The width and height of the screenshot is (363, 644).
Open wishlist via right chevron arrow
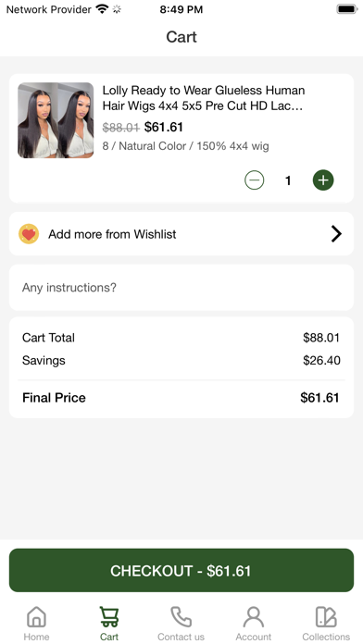point(336,234)
